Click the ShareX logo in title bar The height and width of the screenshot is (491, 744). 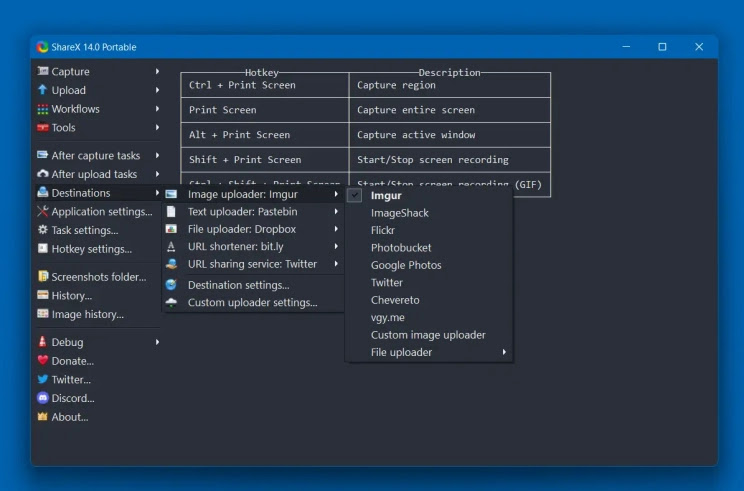(43, 46)
